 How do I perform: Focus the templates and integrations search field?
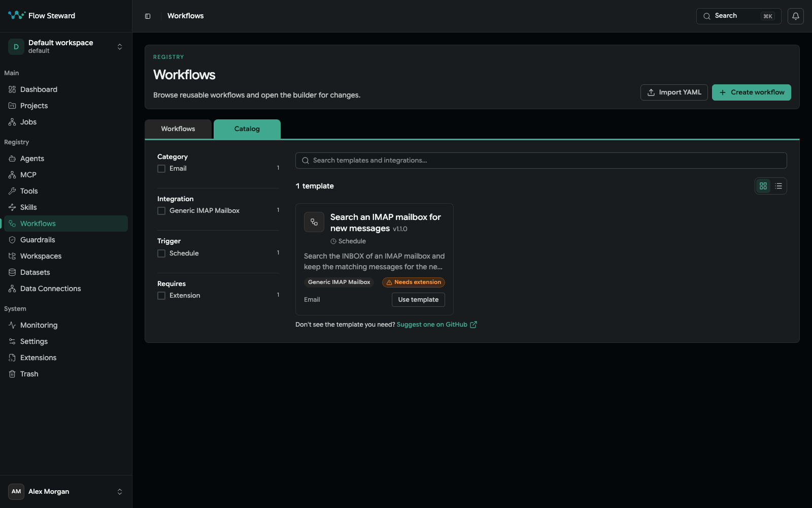coord(541,161)
